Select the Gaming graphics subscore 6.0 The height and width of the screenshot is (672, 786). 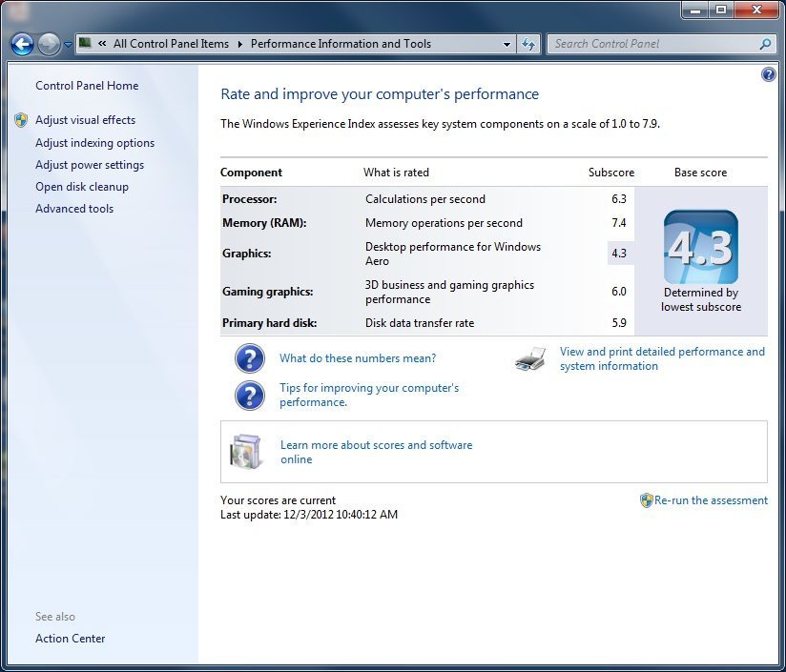[619, 292]
